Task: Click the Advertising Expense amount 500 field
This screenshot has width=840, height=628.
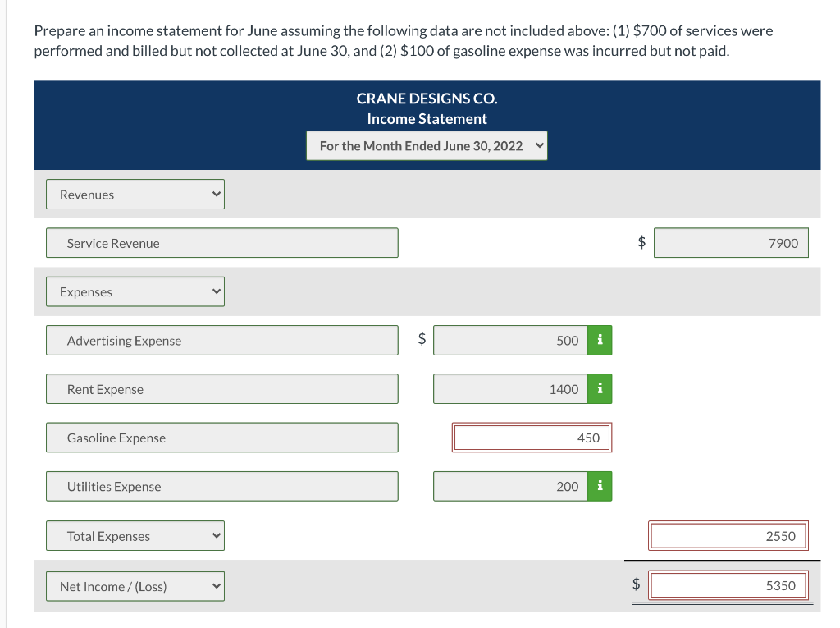Action: (x=510, y=340)
